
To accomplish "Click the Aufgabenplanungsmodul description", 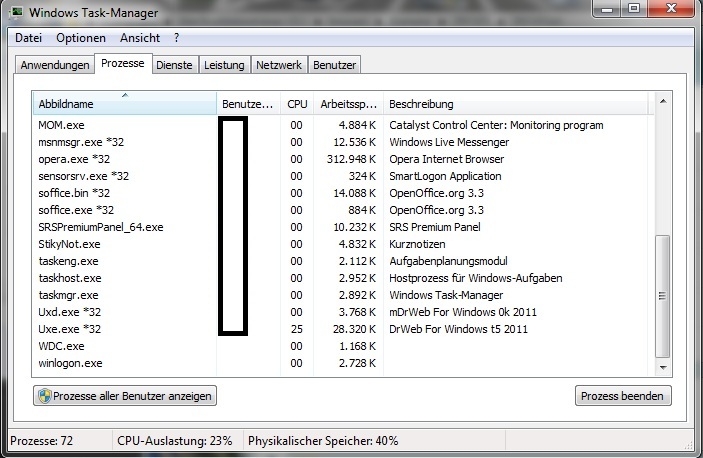I will (x=448, y=261).
